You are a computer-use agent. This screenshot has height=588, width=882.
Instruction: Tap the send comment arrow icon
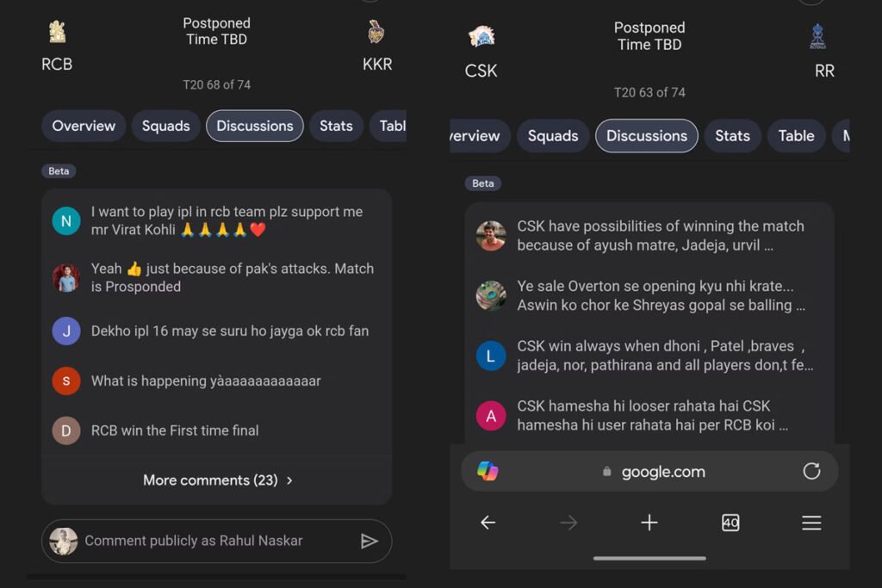[369, 542]
